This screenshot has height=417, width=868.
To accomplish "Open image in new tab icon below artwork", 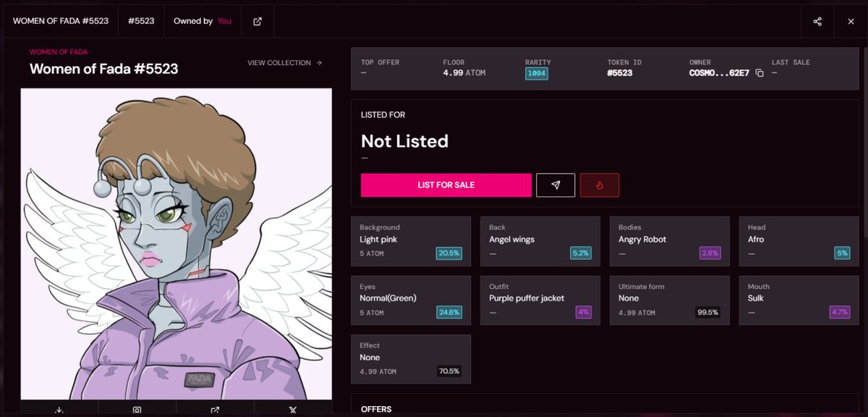I will (x=215, y=410).
